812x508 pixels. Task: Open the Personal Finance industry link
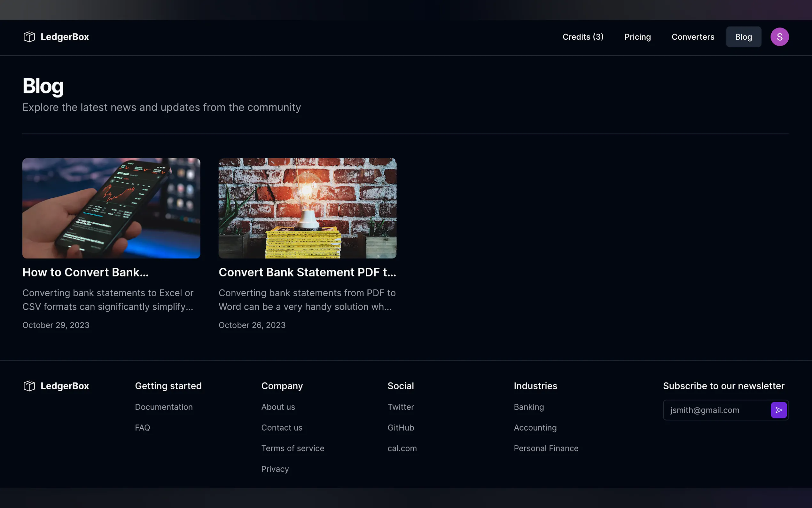pos(546,448)
